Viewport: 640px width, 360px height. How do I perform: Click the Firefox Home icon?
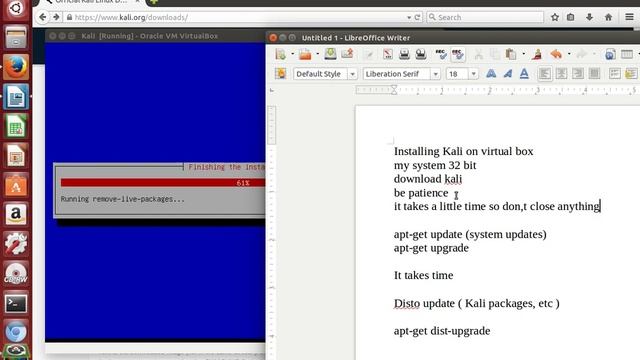608,17
